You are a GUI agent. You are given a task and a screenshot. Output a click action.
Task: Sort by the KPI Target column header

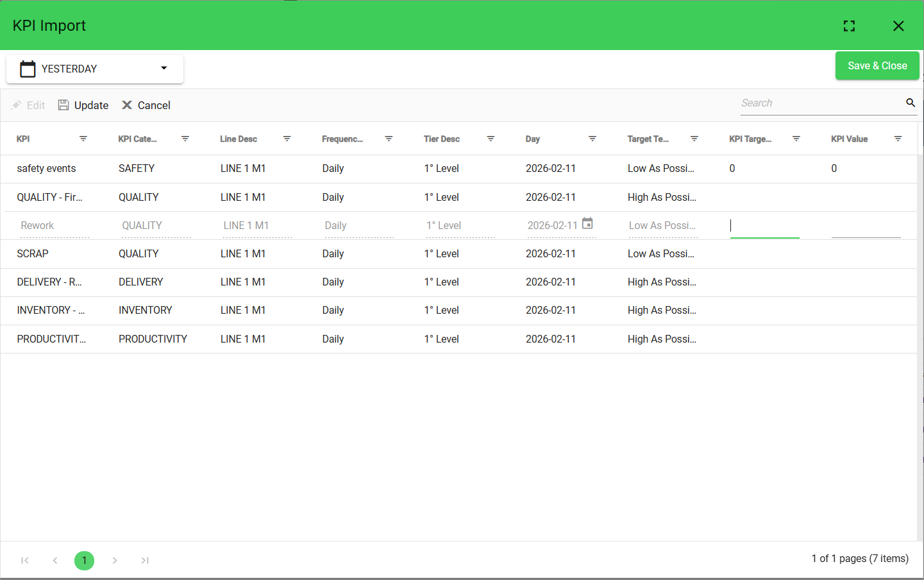point(750,139)
